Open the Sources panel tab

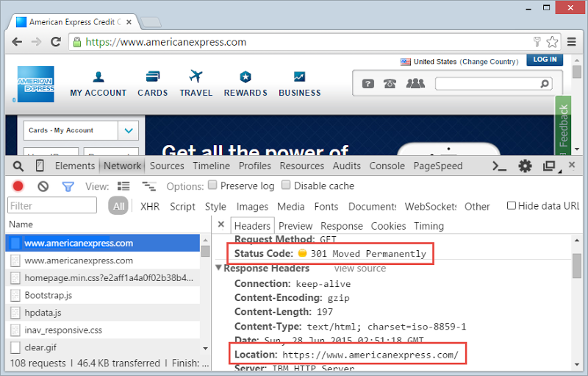pos(167,166)
